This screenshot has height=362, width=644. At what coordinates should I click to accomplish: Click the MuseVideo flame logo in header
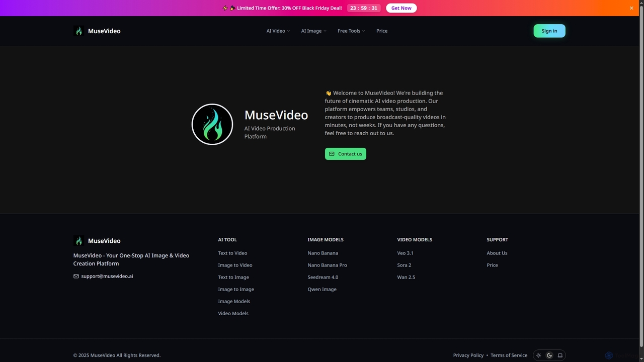click(78, 31)
